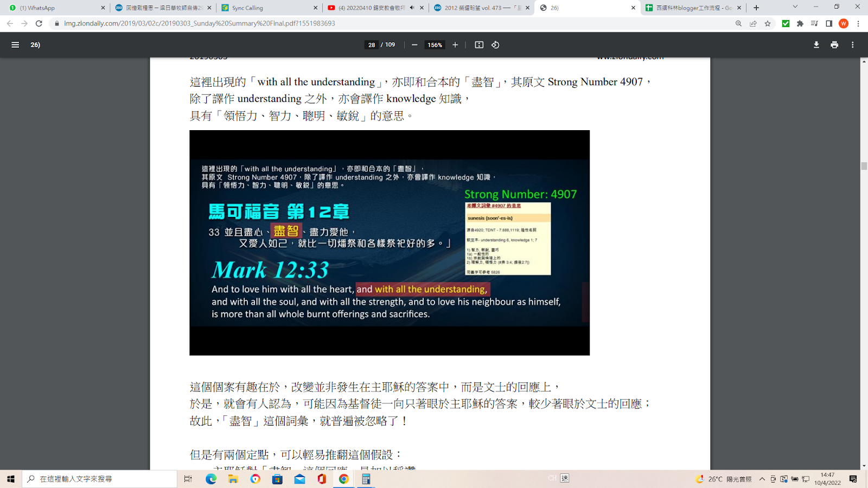868x488 pixels.
Task: Switch to the blogger工作流程 sheet tab
Action: point(693,8)
